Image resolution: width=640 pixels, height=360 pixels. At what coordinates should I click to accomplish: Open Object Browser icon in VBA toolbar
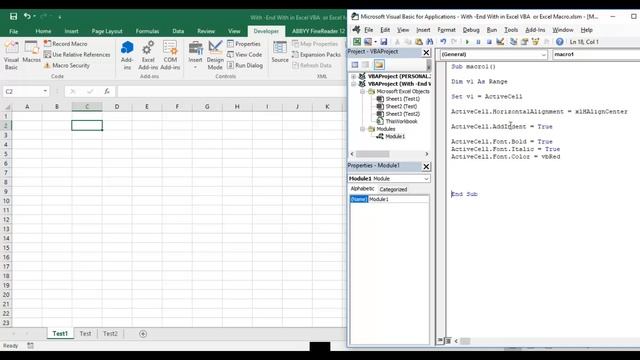coord(535,42)
